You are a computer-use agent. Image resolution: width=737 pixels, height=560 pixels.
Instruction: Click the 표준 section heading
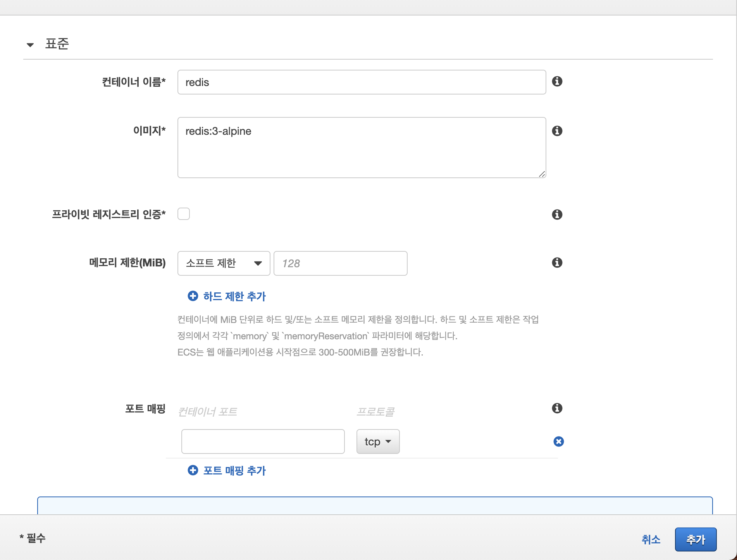pos(57,43)
